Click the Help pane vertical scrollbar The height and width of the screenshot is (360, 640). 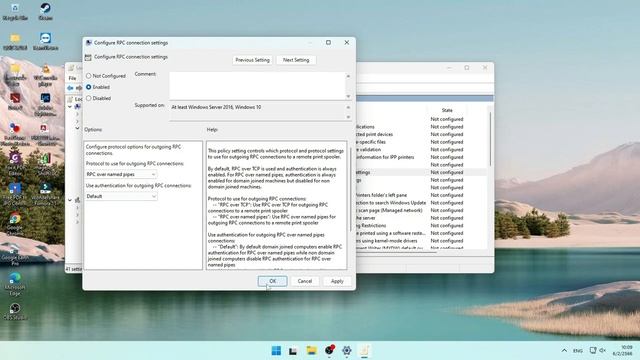pyautogui.click(x=350, y=190)
